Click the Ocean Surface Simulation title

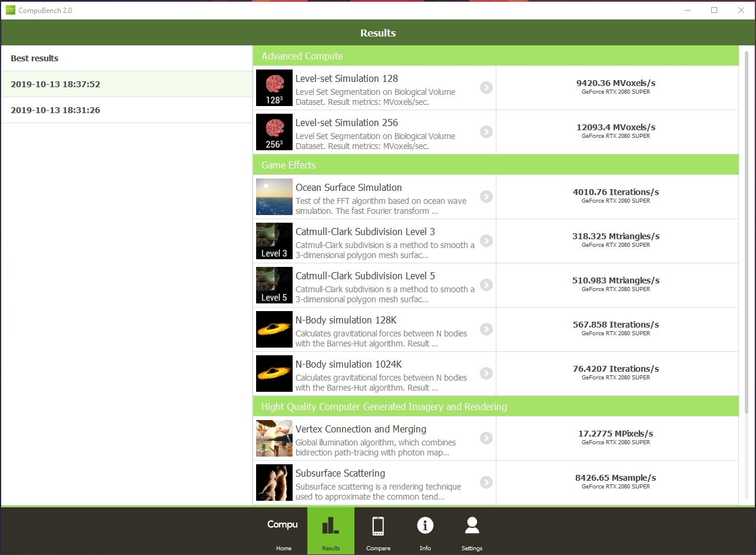click(x=349, y=187)
